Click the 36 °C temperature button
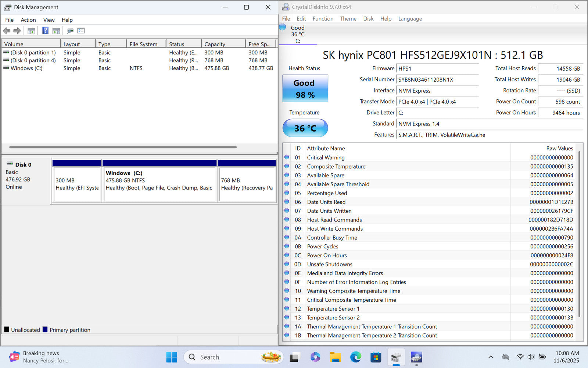The width and height of the screenshot is (588, 368). 305,128
